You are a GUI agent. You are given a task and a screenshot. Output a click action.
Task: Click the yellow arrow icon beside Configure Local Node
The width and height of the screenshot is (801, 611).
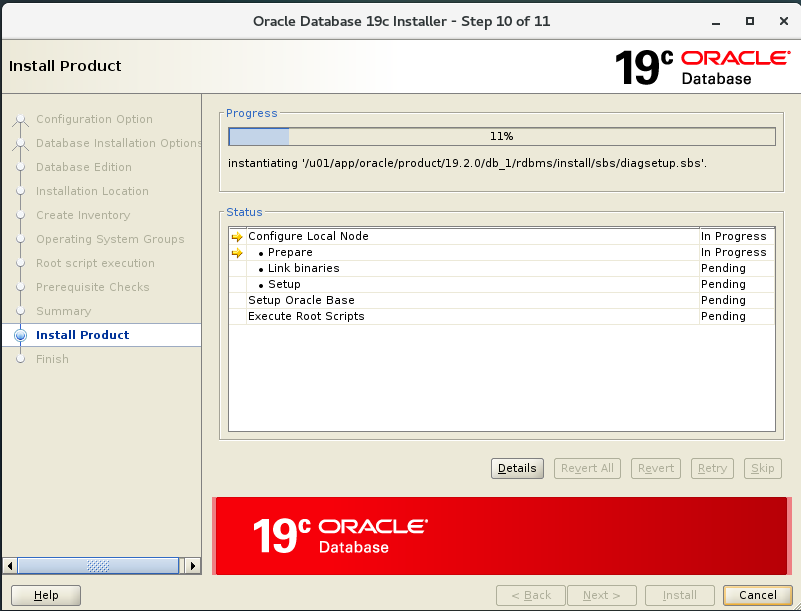pos(238,236)
